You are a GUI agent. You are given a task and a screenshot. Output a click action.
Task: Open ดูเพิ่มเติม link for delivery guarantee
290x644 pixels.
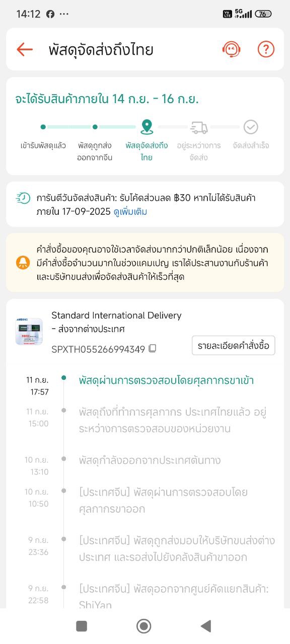coord(130,212)
